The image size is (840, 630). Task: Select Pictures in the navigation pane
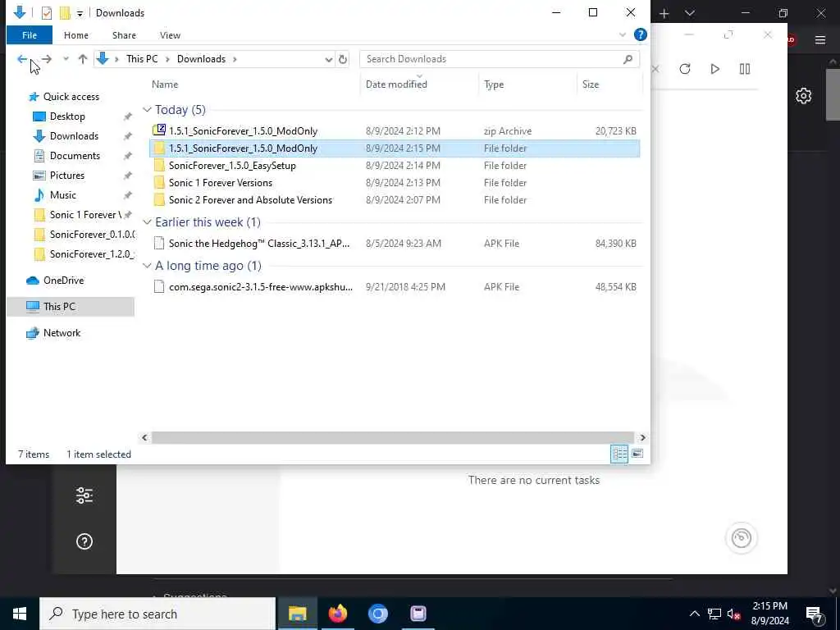(67, 176)
